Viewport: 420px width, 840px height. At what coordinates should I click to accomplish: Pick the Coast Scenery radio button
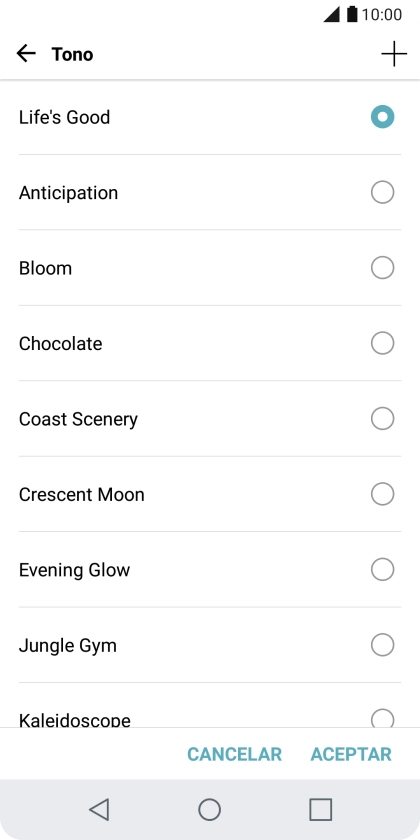click(x=382, y=419)
